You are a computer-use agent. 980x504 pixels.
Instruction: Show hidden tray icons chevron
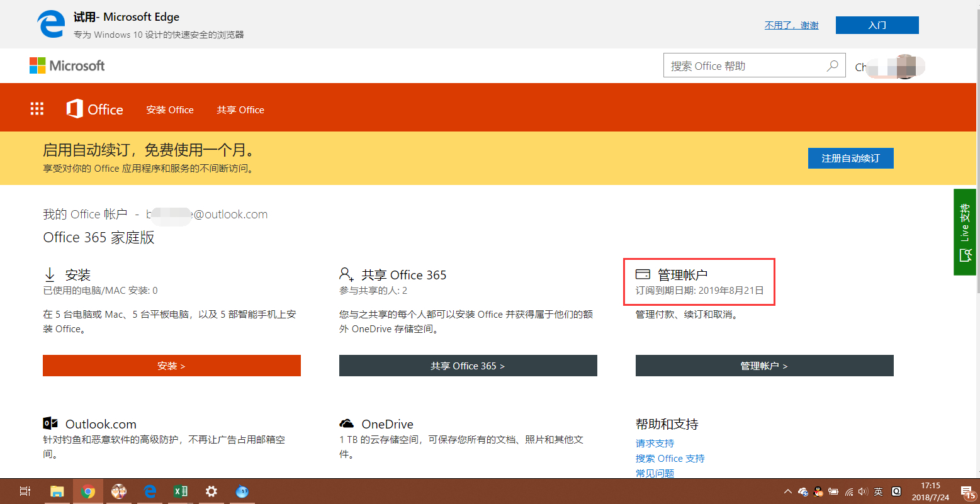point(787,491)
